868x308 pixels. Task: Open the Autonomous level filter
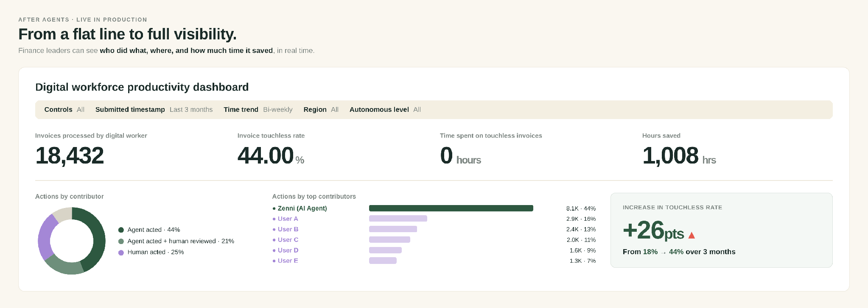point(385,109)
